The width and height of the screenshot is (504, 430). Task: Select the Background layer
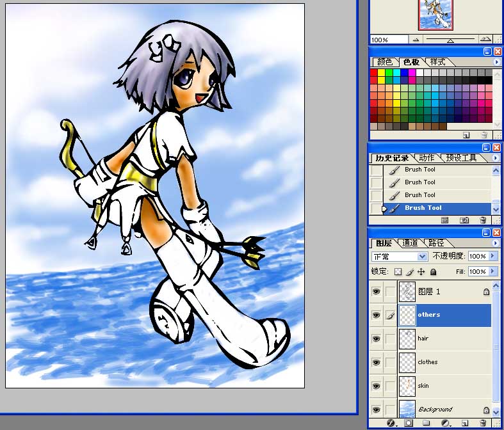445,410
